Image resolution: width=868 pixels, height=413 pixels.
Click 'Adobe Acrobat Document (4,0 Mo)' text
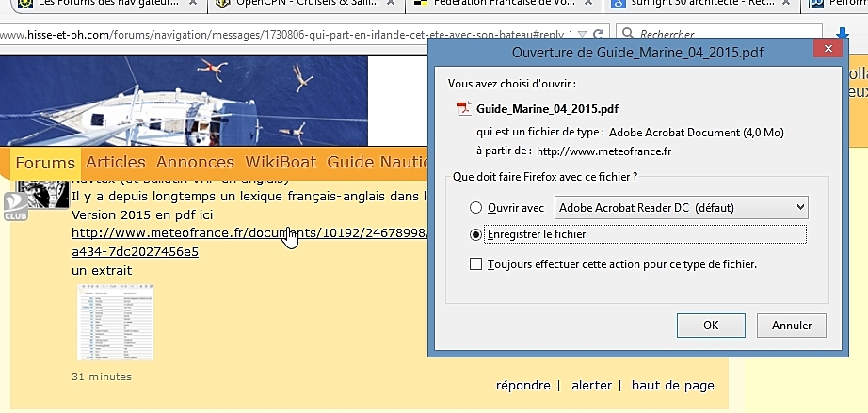[697, 132]
